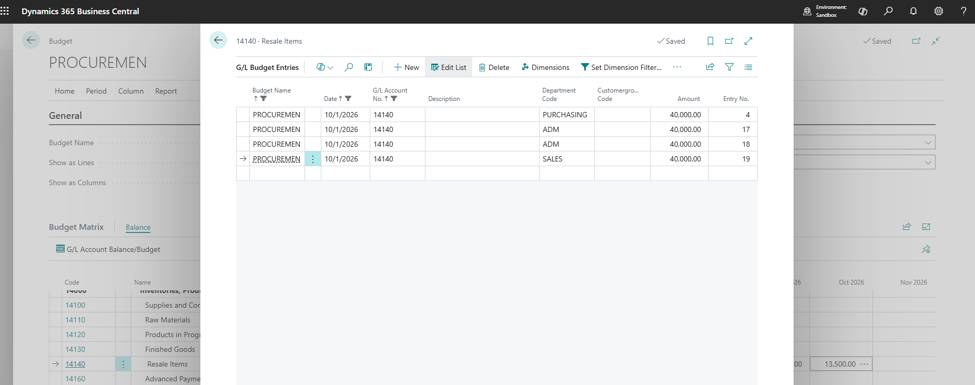Open new window icon on Budget page behind

[916, 41]
